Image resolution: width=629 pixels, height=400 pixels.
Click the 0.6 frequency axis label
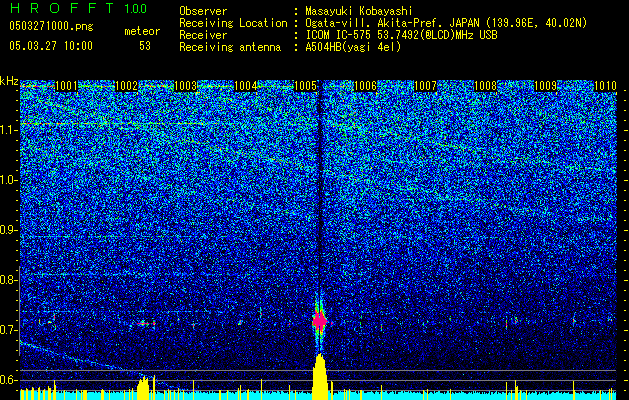[x=8, y=380]
